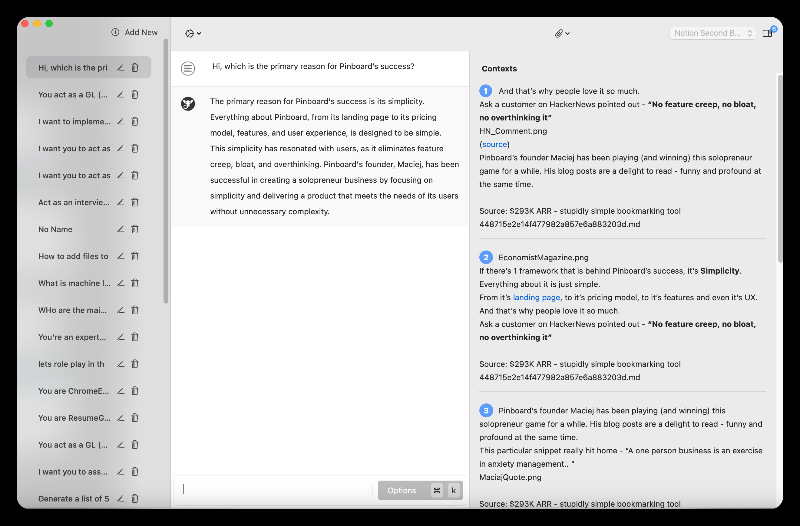This screenshot has height=526, width=800.
Task: Delete the 'No Name' chat
Action: (135, 229)
